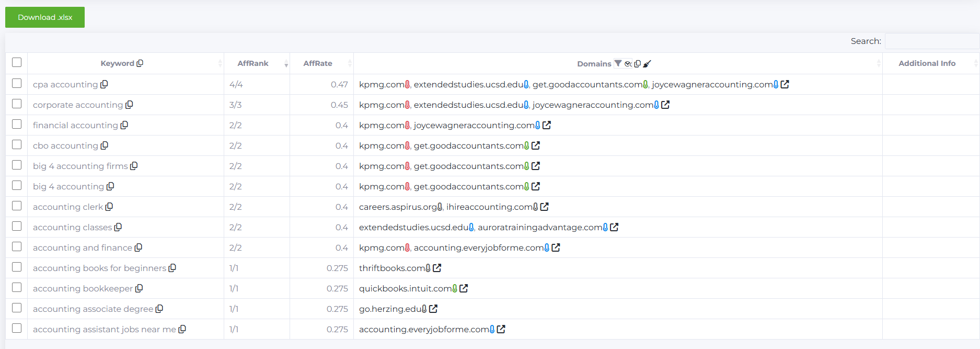Open external link icon in corporate accounting row
This screenshot has height=349, width=980.
665,105
